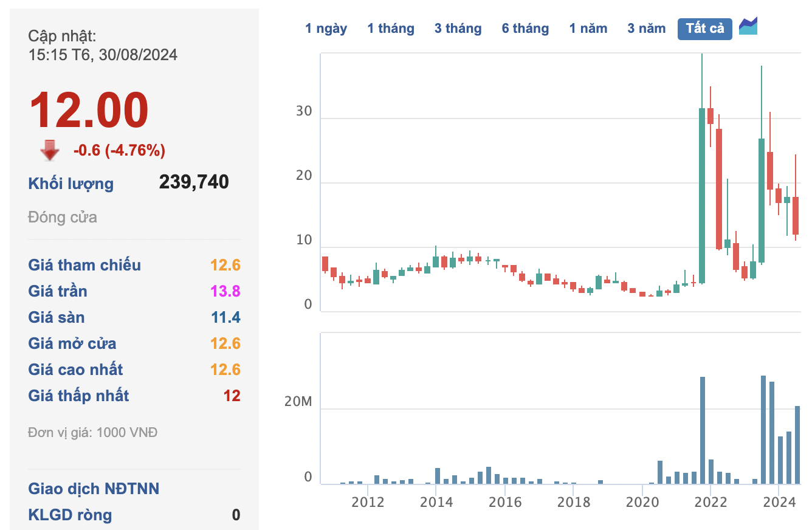Click the change value -0.6 (-4.76%)
The image size is (812, 530).
pyautogui.click(x=119, y=150)
